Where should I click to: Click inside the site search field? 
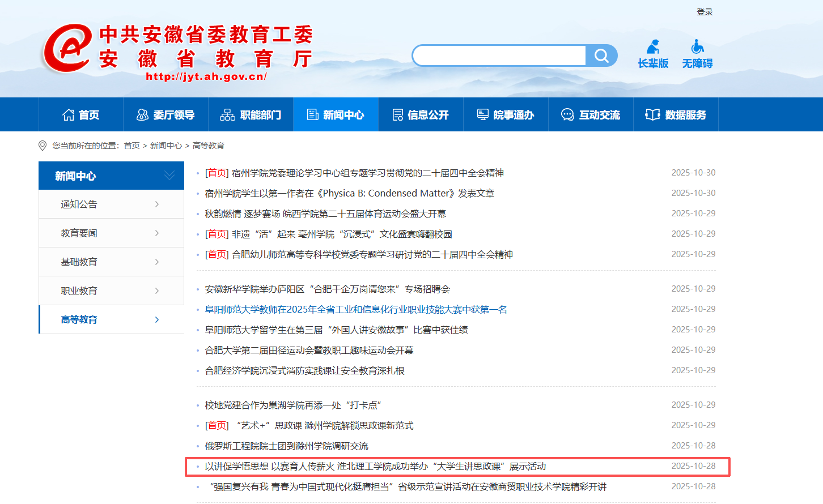(500, 55)
